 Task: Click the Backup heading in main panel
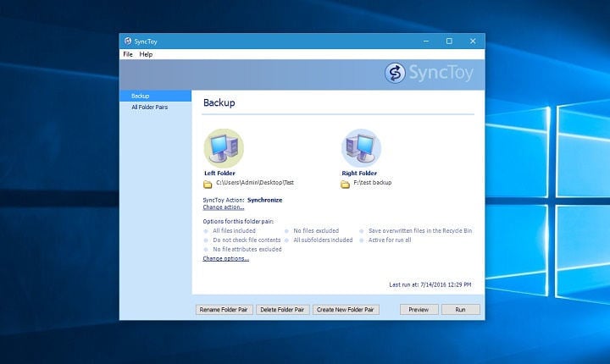point(219,102)
